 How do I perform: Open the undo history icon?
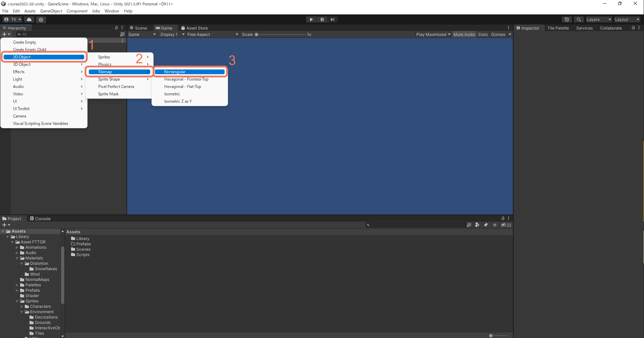(567, 19)
